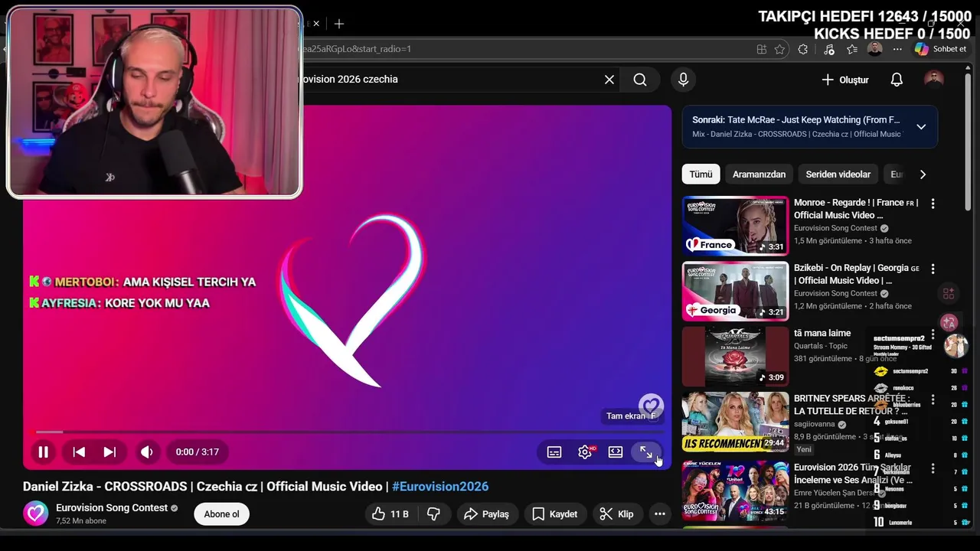
Task: Select the Seriden videolar filter chip
Action: [x=838, y=174]
